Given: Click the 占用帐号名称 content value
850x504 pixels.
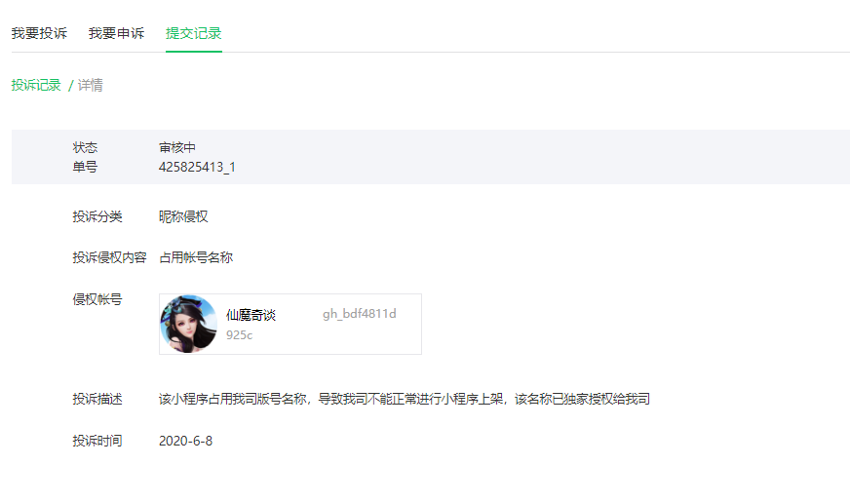Looking at the screenshot, I should tap(196, 257).
